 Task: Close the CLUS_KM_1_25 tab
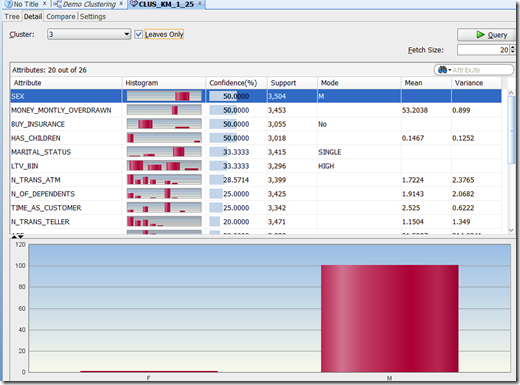coord(200,3)
